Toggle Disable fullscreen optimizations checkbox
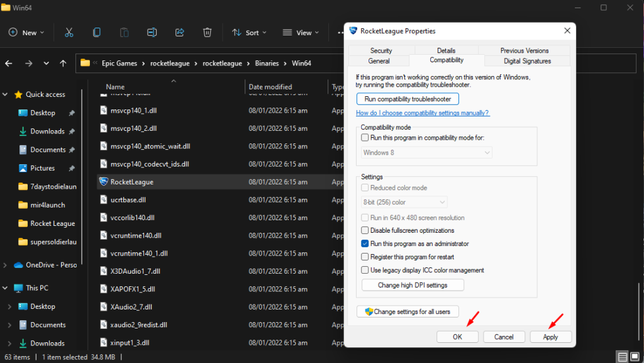 (x=365, y=230)
